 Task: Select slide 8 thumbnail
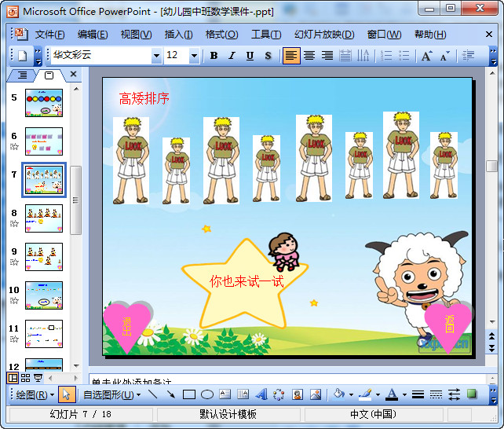tap(44, 218)
